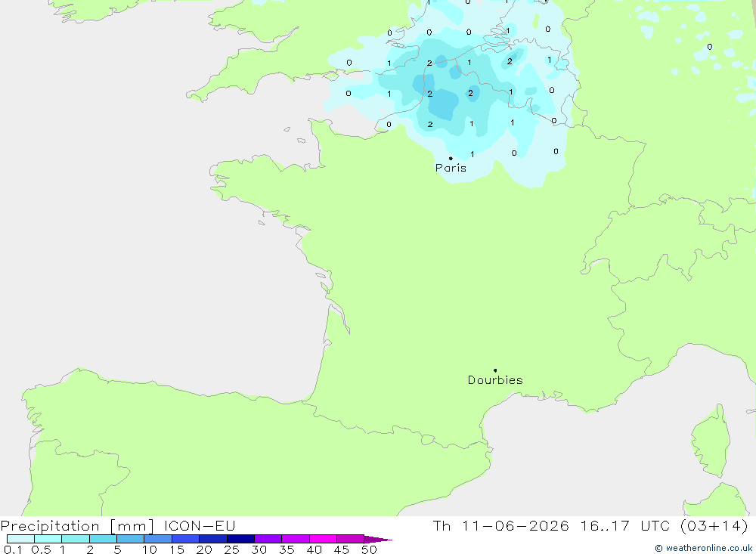Click the over-50 mm arrow tip of legend

[379, 540]
